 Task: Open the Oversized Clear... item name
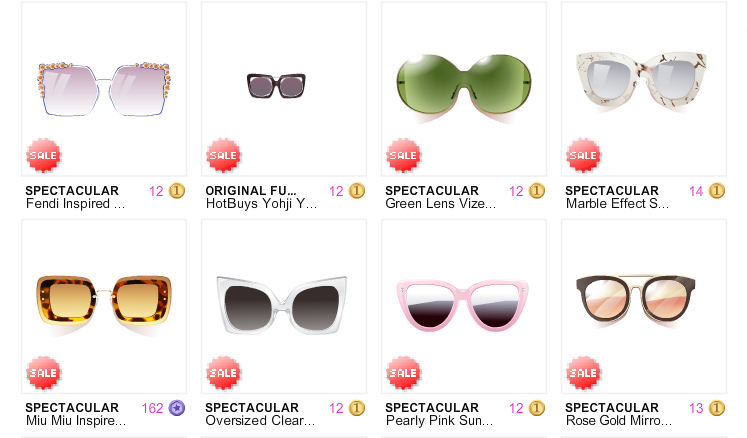click(260, 421)
